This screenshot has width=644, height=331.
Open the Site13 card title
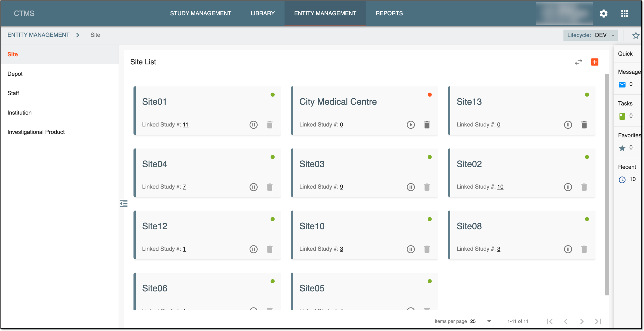469,102
